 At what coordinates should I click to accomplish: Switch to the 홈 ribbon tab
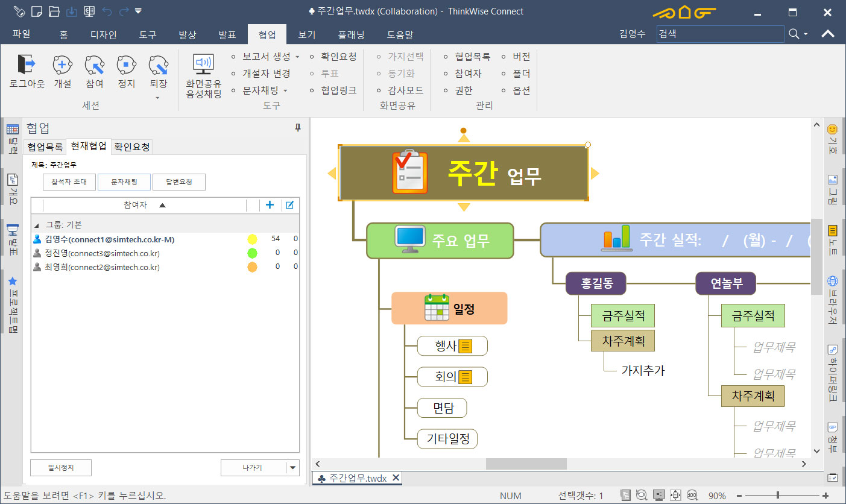click(63, 35)
